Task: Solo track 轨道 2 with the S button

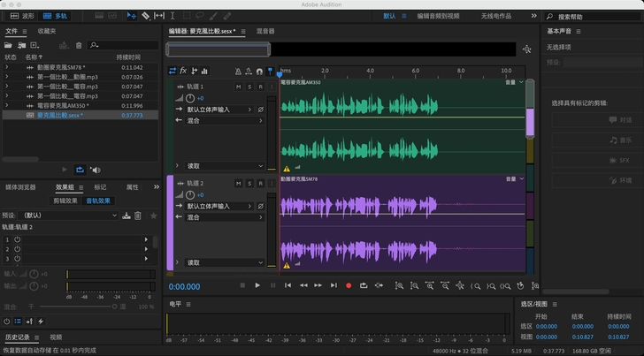Action: click(x=249, y=183)
